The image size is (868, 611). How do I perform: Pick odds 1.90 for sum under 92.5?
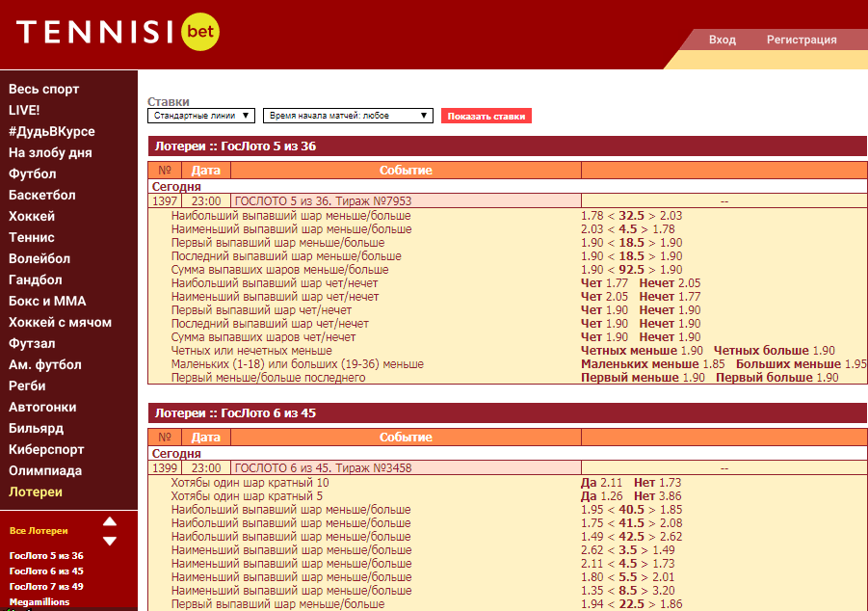tap(592, 270)
